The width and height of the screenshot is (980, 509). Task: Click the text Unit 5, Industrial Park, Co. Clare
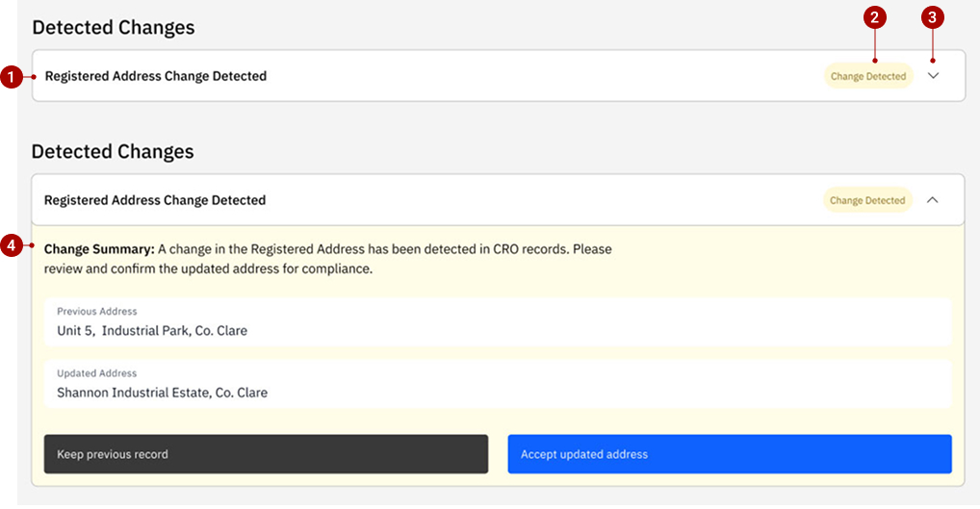tap(152, 331)
